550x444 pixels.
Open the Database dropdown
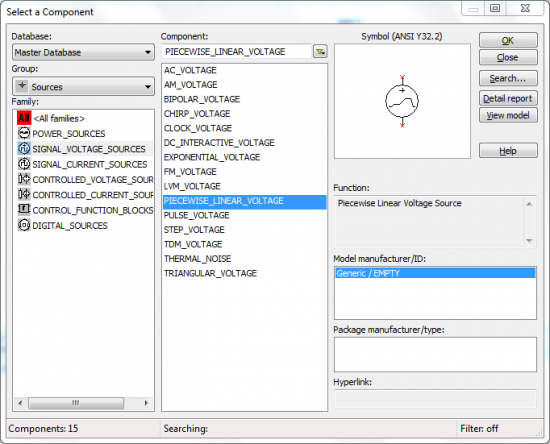(x=83, y=52)
